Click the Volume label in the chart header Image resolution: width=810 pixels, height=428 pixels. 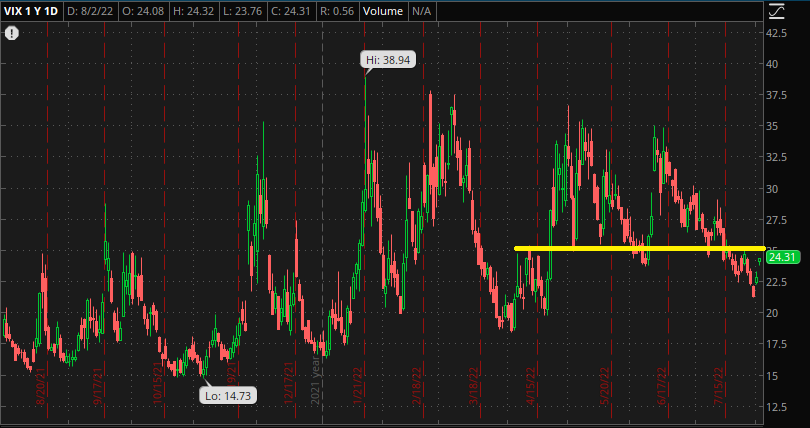[382, 11]
